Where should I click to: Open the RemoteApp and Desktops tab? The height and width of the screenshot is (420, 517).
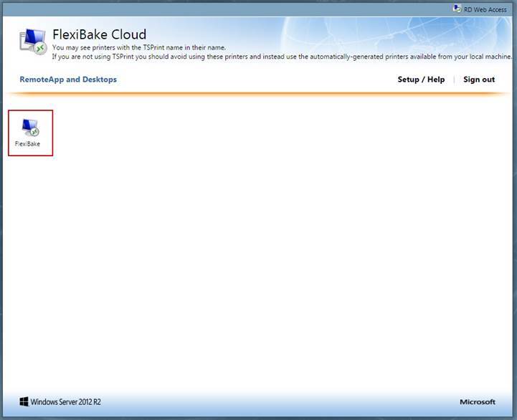tap(68, 80)
